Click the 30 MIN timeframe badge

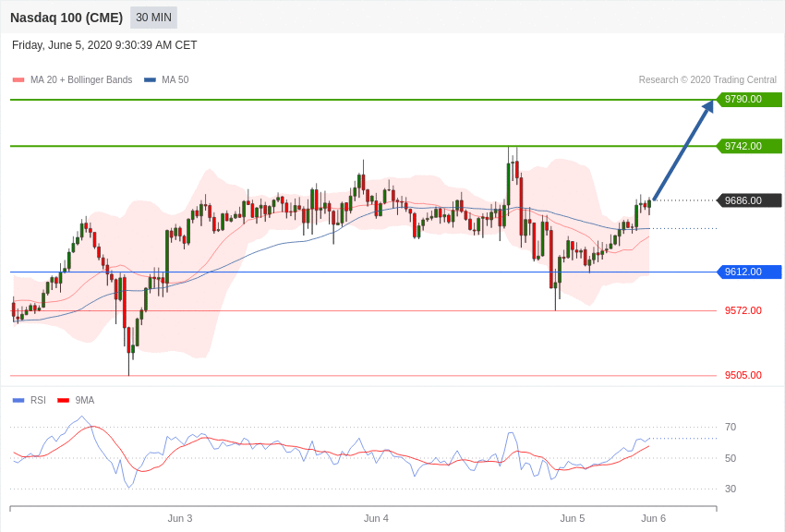[x=153, y=18]
